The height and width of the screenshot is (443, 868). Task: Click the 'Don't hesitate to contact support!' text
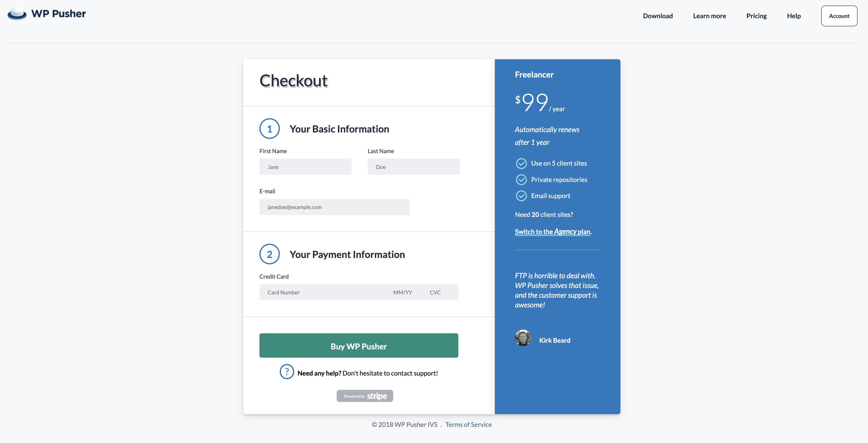(390, 373)
